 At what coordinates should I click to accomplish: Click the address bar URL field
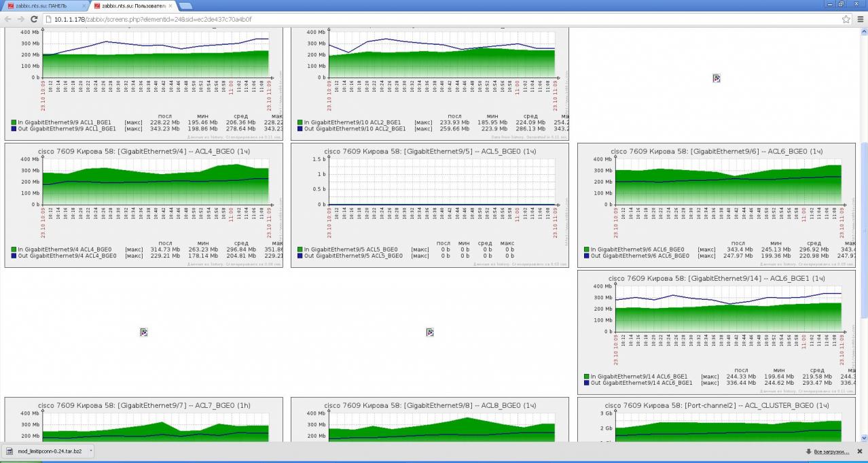tap(408, 19)
